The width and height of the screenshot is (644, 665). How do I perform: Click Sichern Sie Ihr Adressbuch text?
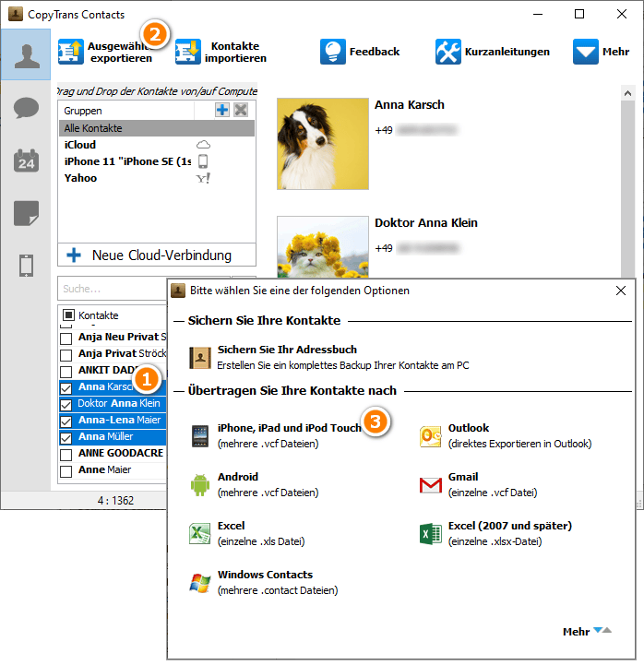pyautogui.click(x=287, y=350)
